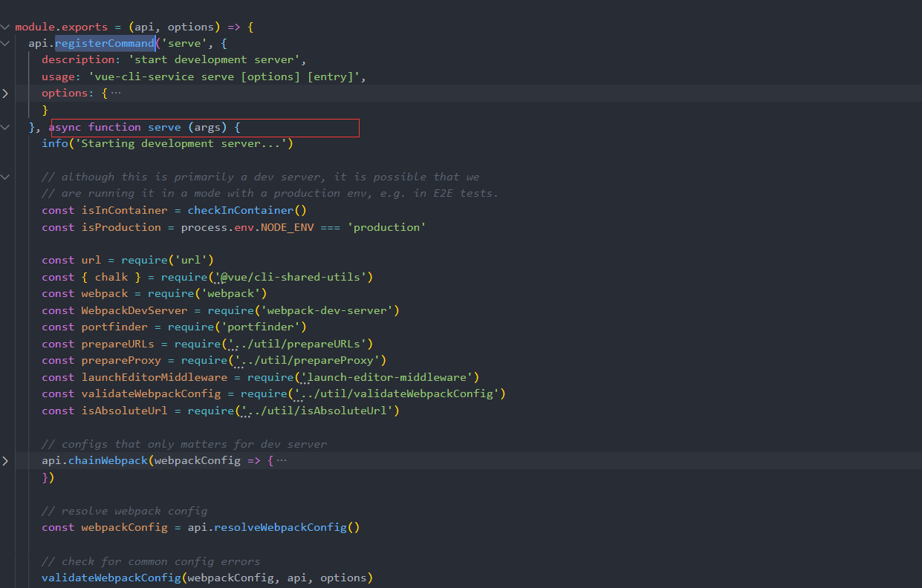Click the '../util/validateWebpackConfig' path string
The height and width of the screenshot is (588, 922).
click(x=397, y=393)
